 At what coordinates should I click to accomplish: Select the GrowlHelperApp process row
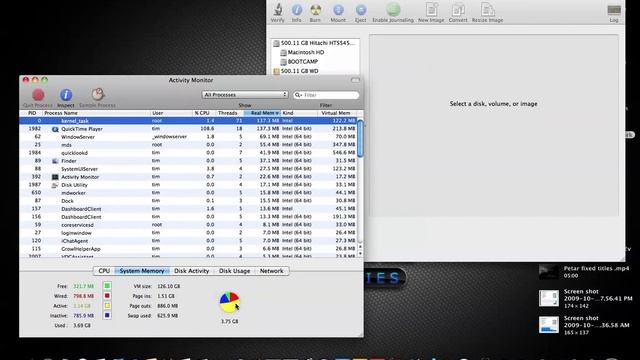pyautogui.click(x=188, y=249)
